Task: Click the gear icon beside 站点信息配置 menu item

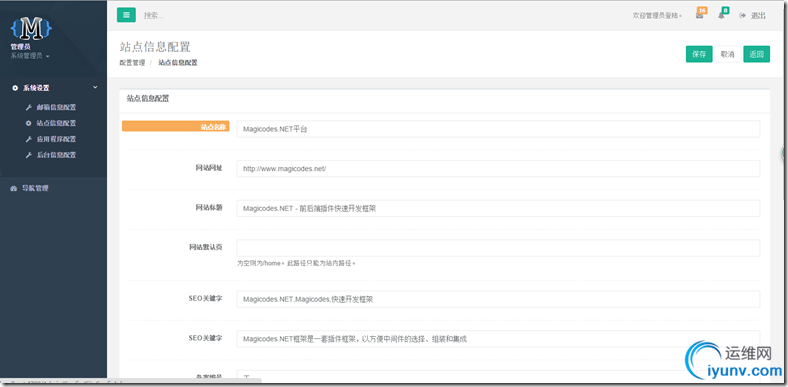Action: [29, 123]
